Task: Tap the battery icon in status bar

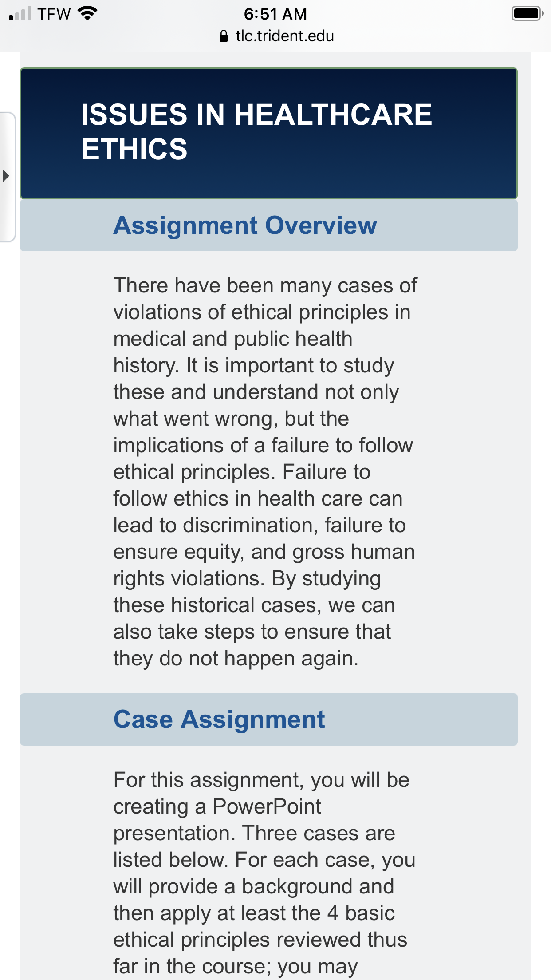Action: point(527,13)
